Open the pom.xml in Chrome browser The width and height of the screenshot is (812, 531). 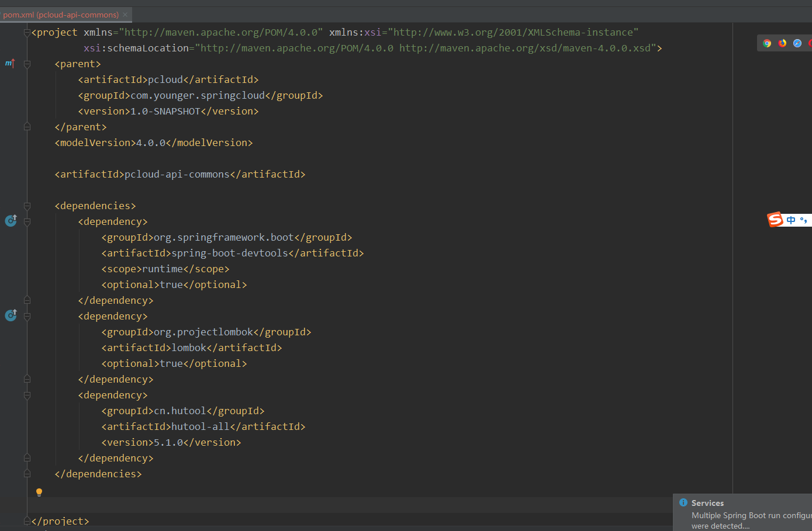pyautogui.click(x=767, y=43)
